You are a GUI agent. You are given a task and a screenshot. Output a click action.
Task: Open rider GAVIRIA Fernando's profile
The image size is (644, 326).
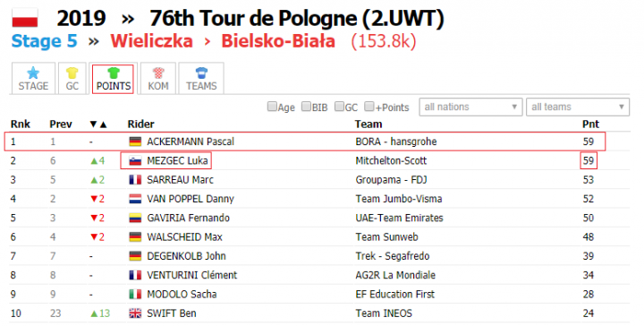tap(188, 218)
